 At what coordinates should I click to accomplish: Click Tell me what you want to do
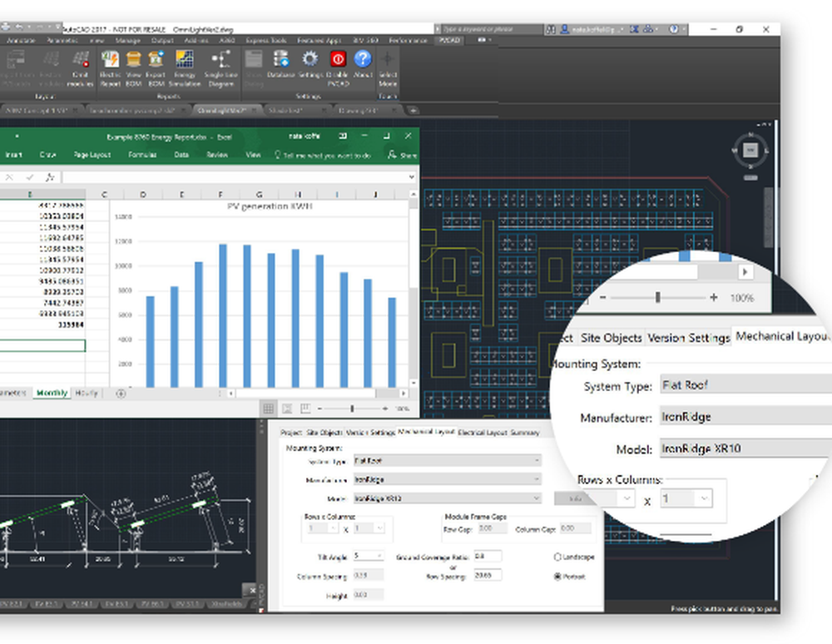click(x=323, y=155)
